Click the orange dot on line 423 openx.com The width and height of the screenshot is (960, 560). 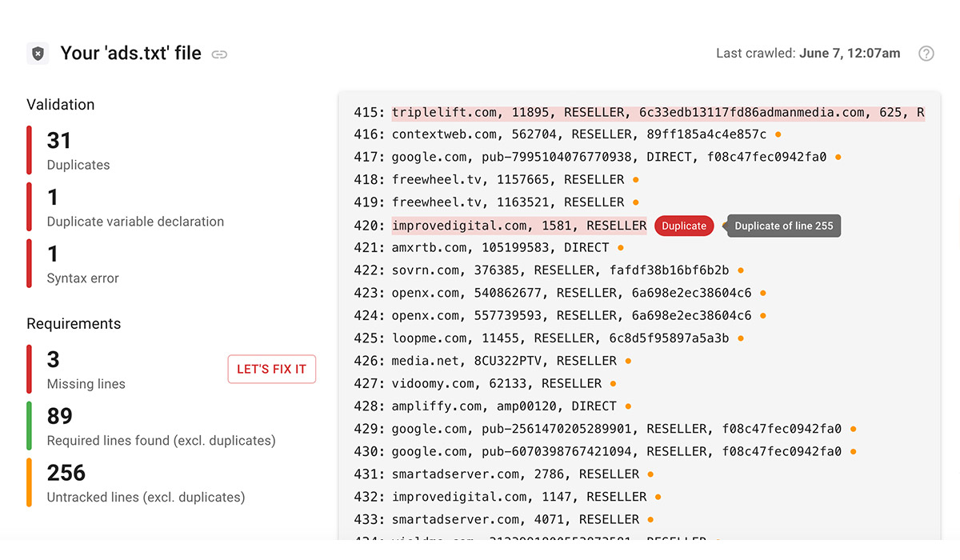pos(763,294)
